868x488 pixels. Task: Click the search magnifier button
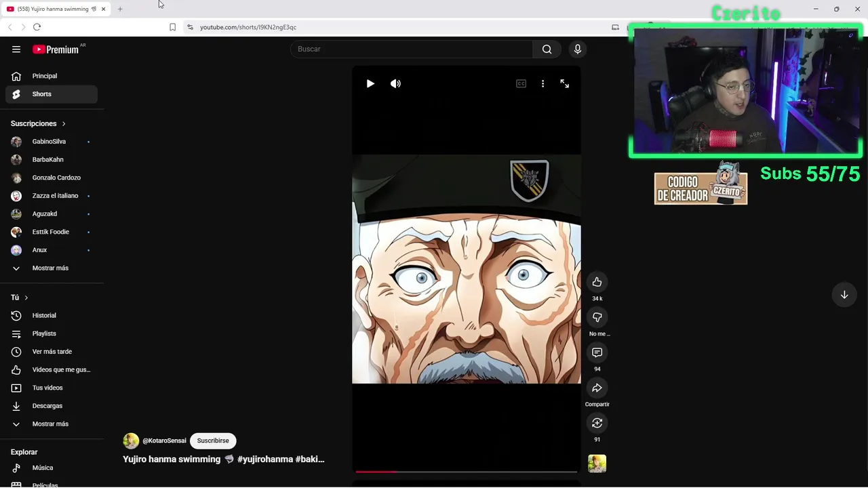(547, 49)
